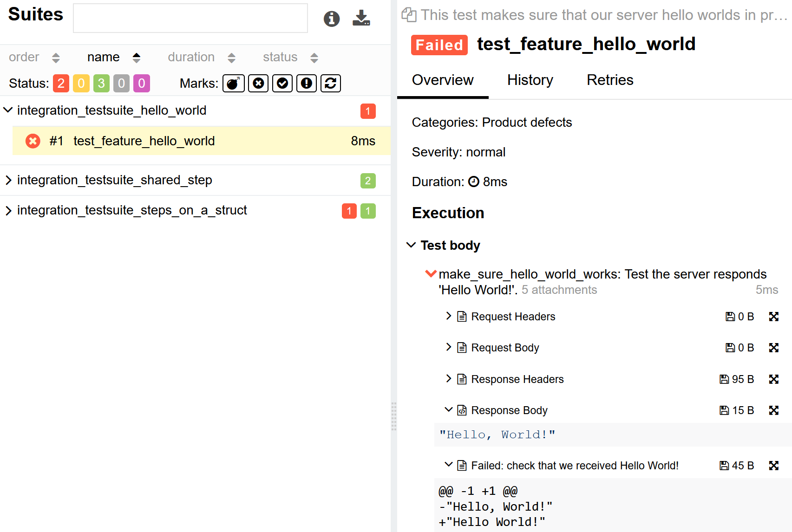
Task: Download Request Headers 0 B file
Action: 740,317
